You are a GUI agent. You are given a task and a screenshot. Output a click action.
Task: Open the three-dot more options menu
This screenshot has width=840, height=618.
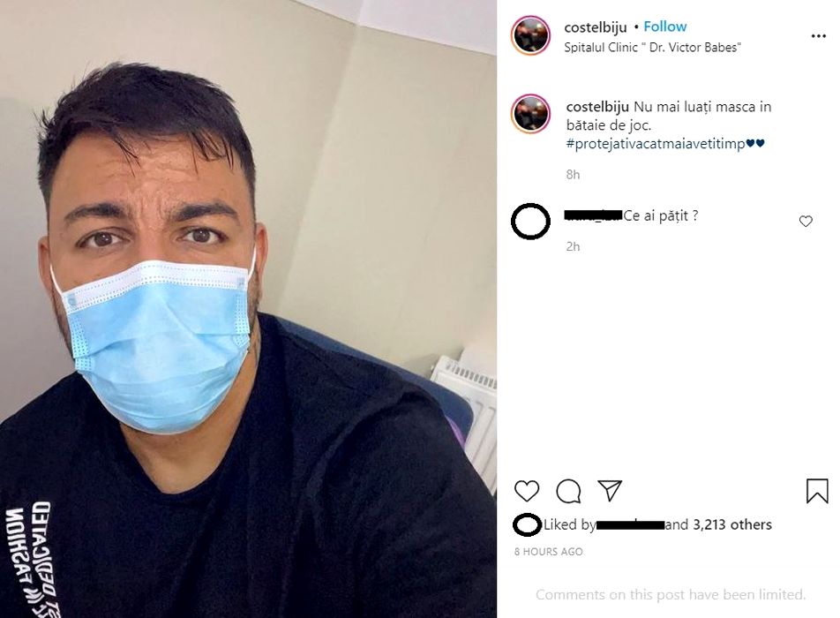pos(818,36)
